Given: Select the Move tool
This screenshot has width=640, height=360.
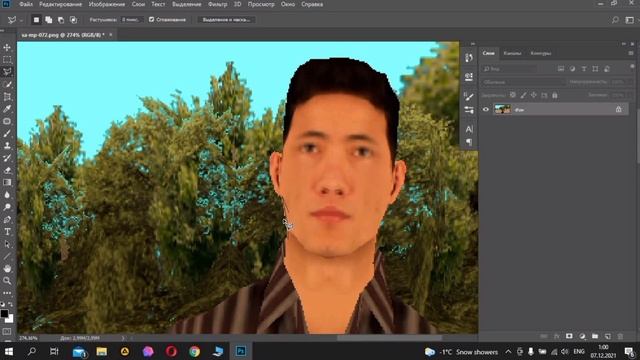Looking at the screenshot, I should 7,48.
